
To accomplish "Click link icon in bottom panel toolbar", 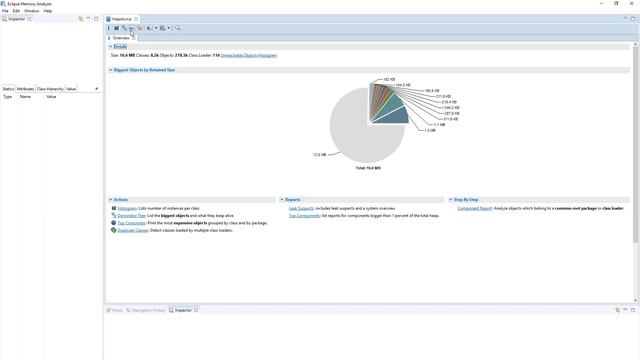I will [617, 310].
